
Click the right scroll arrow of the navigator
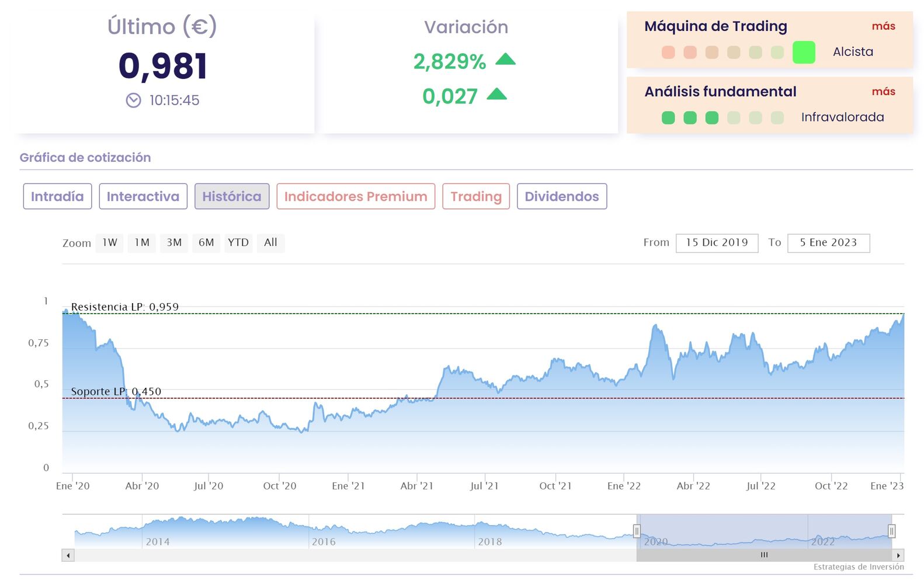(898, 555)
